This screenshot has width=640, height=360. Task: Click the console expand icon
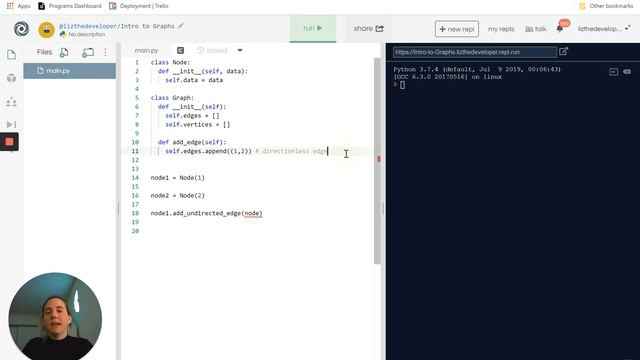[613, 71]
